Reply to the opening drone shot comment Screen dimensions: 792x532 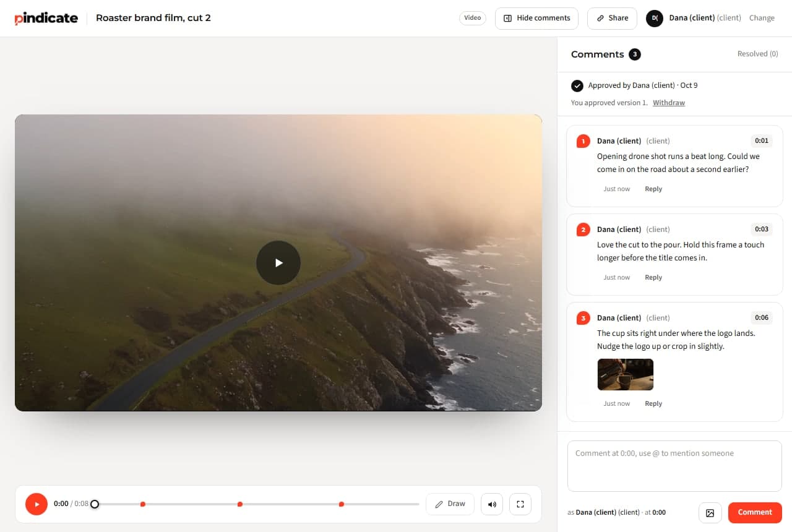pyautogui.click(x=653, y=189)
